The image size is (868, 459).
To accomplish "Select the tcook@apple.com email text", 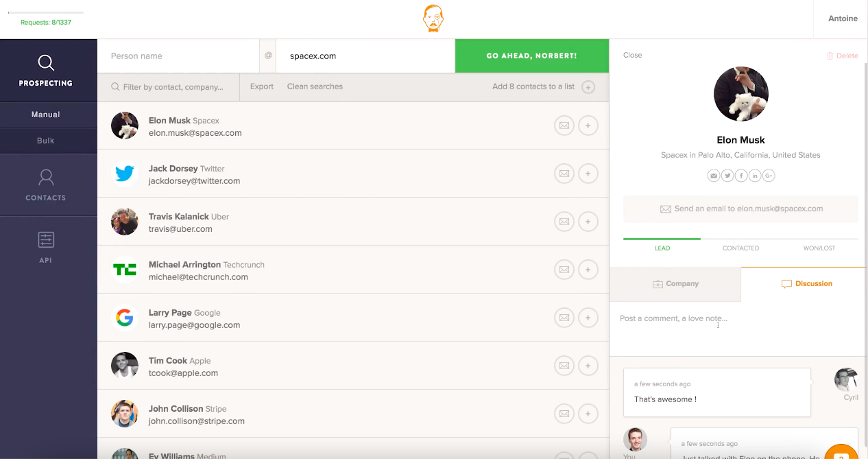I will pyautogui.click(x=183, y=373).
